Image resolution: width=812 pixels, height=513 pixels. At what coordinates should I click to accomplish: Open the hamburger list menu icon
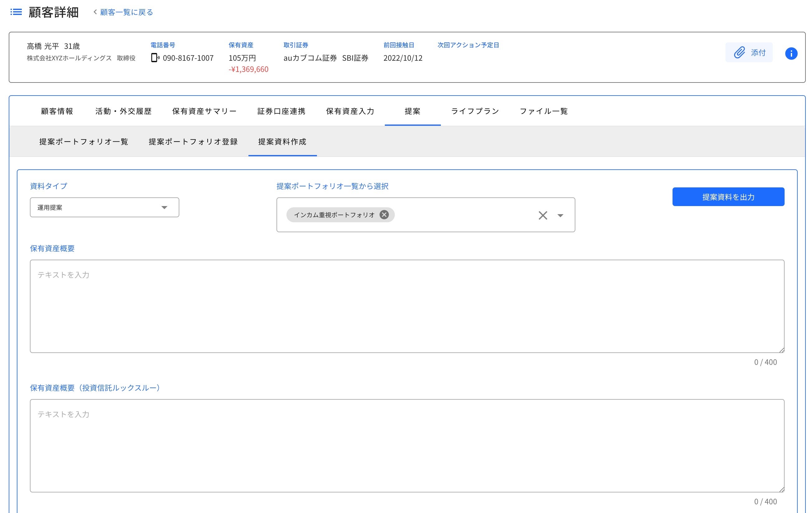point(16,12)
